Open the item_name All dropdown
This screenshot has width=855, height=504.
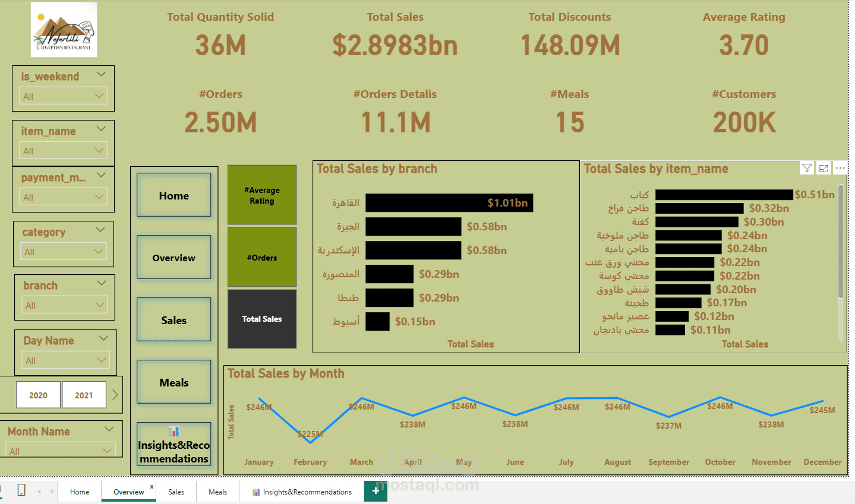tap(63, 151)
